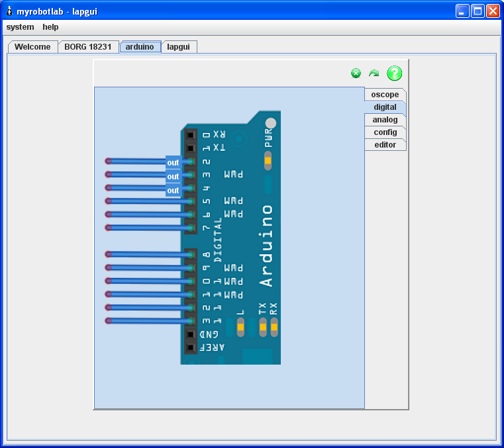Click the black RX pin 0 socket
This screenshot has height=448, width=504.
tap(191, 135)
